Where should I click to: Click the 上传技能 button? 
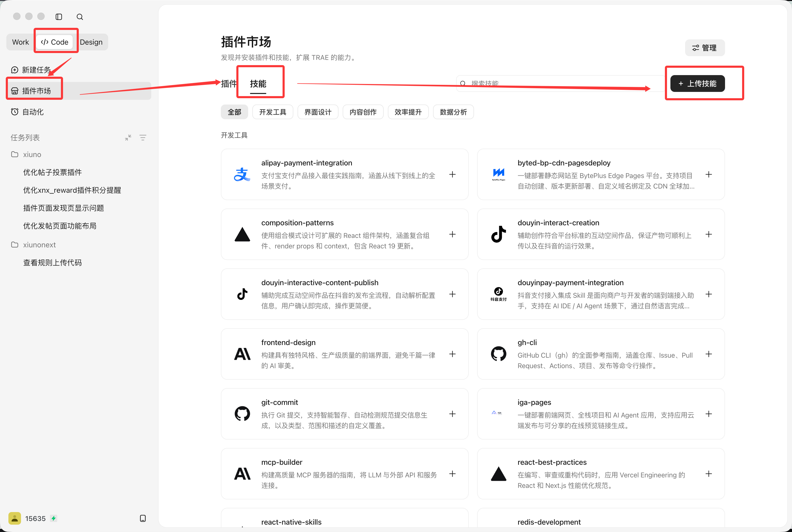pyautogui.click(x=698, y=84)
